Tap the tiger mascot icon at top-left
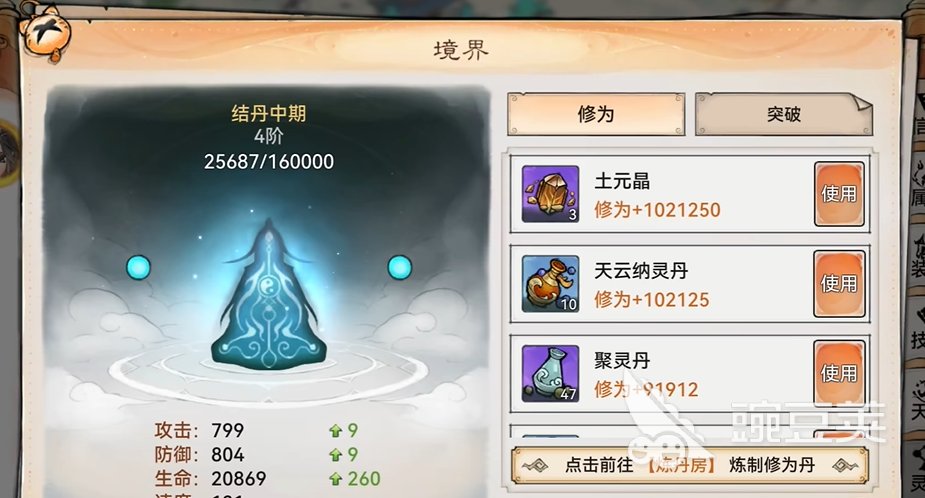Screen dimensions: 925x498 click(45, 35)
